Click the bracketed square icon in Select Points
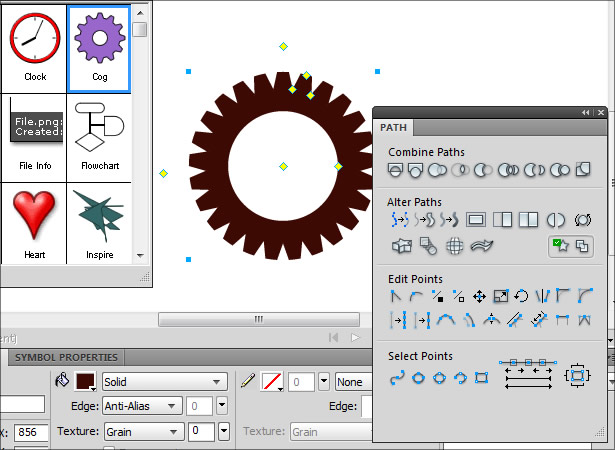The width and height of the screenshot is (615, 450). click(x=577, y=376)
